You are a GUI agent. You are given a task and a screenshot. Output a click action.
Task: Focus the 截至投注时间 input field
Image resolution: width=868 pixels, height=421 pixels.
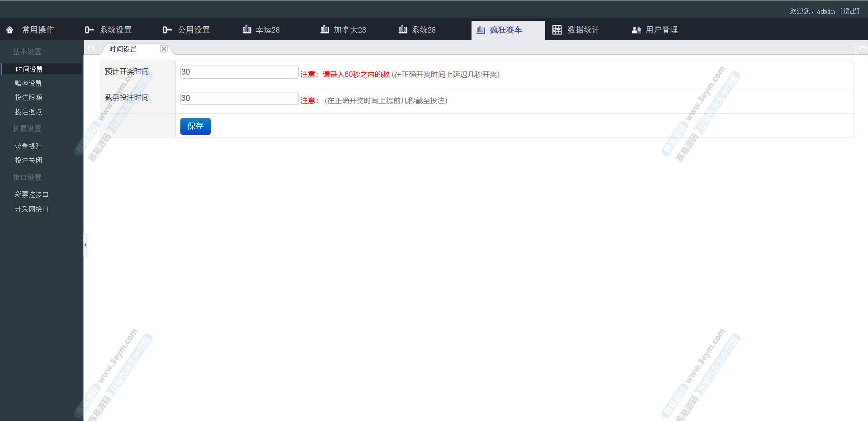coord(239,98)
